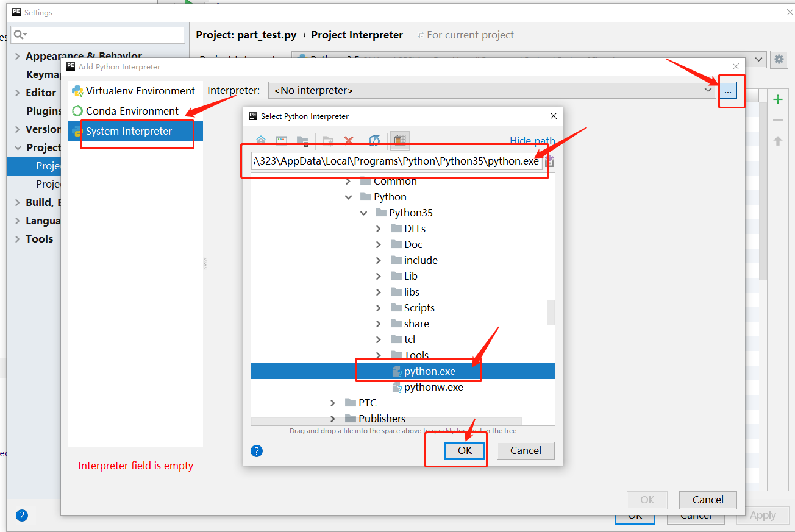Image resolution: width=795 pixels, height=532 pixels.
Task: Click the search magnifier icon in Settings
Action: pyautogui.click(x=20, y=35)
